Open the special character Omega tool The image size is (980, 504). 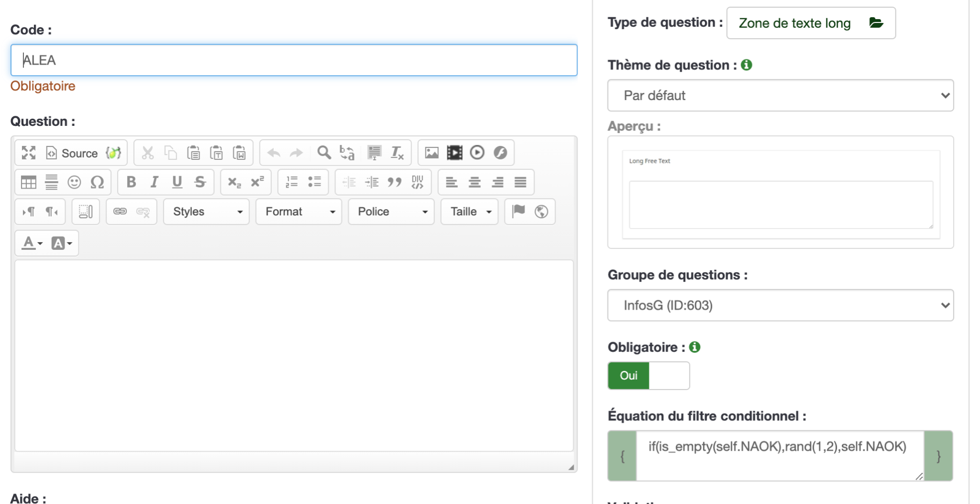tap(97, 182)
